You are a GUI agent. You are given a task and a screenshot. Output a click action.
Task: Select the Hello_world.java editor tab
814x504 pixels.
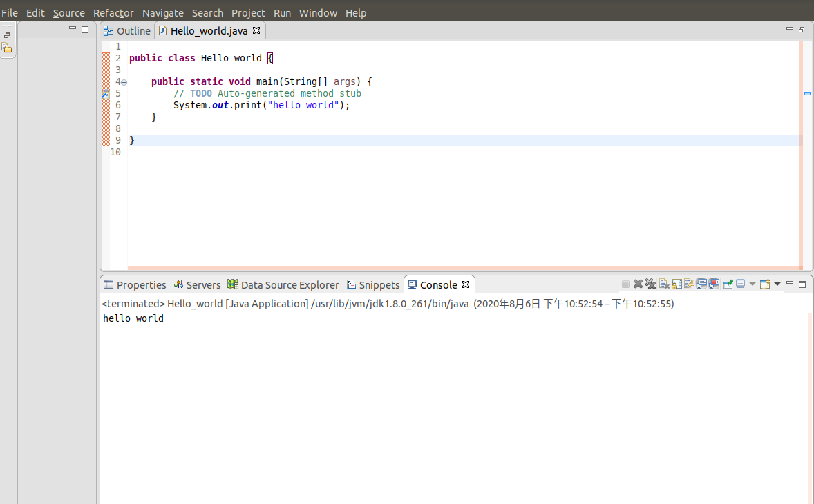(209, 31)
